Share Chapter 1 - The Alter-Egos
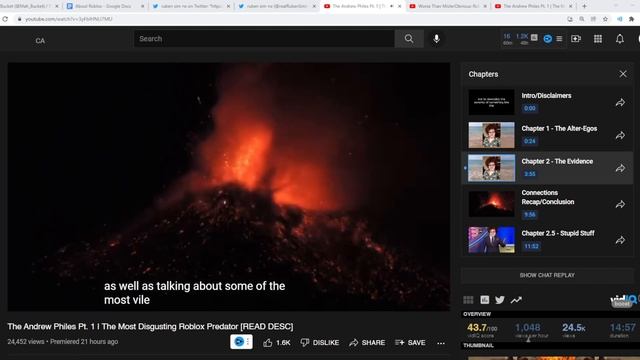Image resolution: width=640 pixels, height=360 pixels. click(620, 135)
